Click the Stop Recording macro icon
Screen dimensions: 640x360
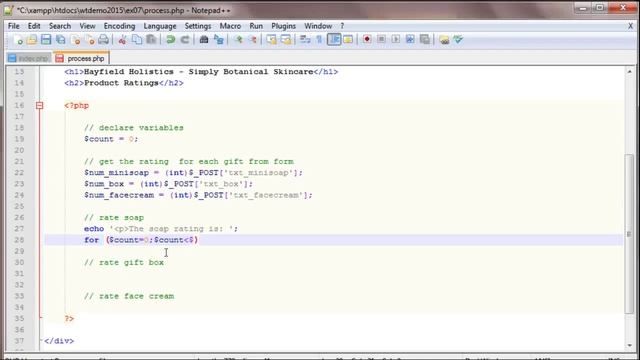(x=381, y=40)
